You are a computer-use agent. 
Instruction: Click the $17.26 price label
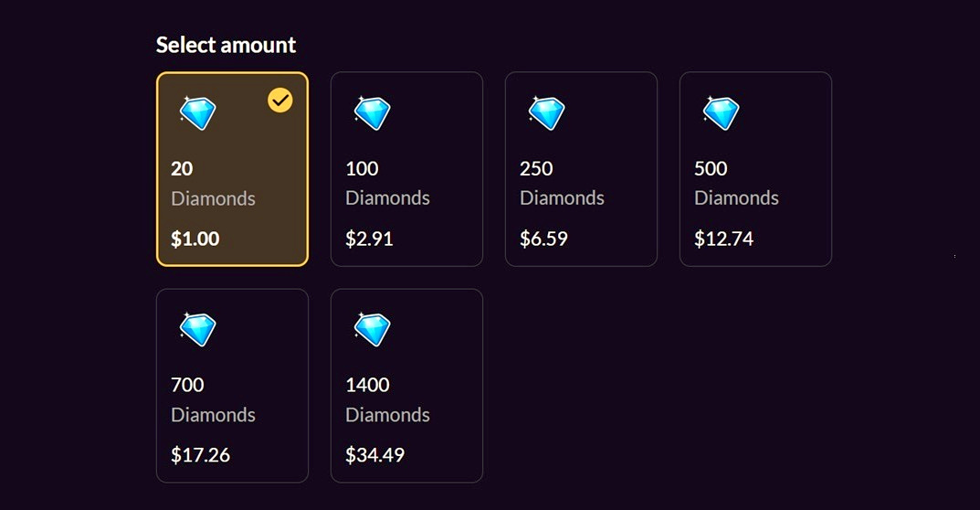click(x=200, y=455)
